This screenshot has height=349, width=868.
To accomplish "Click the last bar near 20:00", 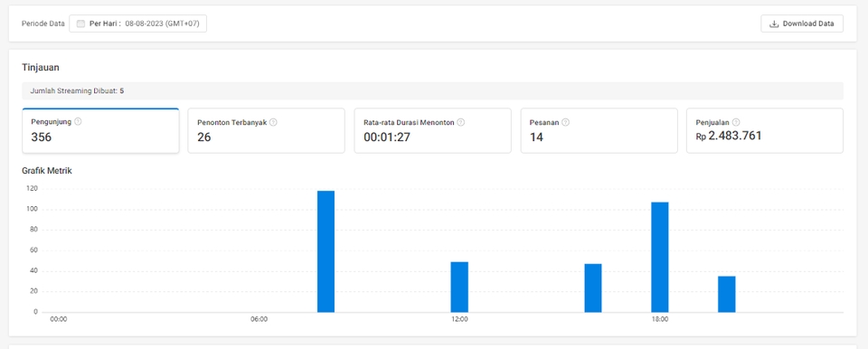I will (x=727, y=294).
